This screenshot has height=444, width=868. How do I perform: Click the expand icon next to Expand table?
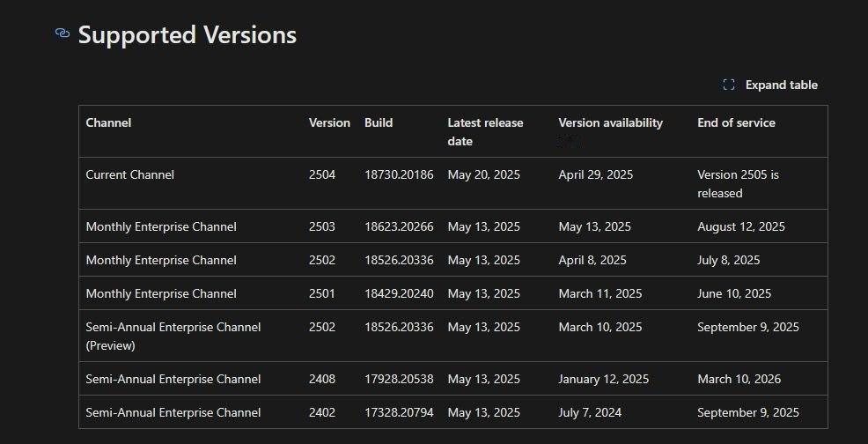click(728, 85)
